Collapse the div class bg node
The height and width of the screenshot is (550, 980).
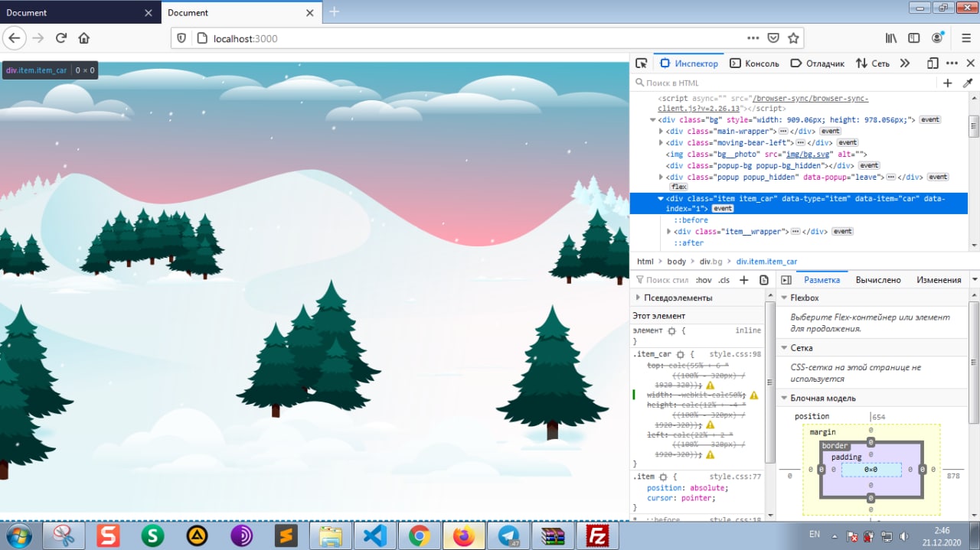click(x=653, y=120)
